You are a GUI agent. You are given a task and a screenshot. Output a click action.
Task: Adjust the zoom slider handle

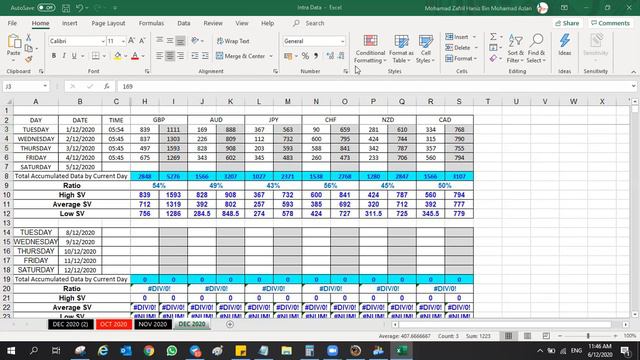point(588,336)
